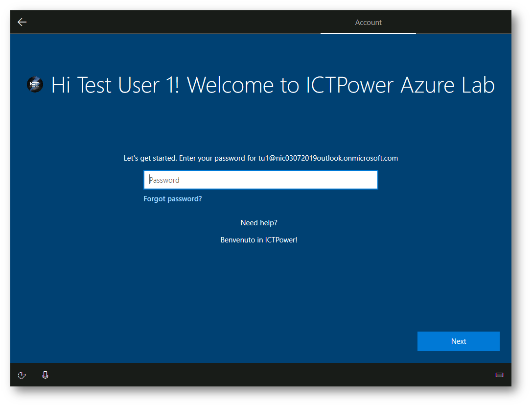Image resolution: width=532 pixels, height=407 pixels.
Task: Go back with the arrow icon
Action: pos(22,22)
